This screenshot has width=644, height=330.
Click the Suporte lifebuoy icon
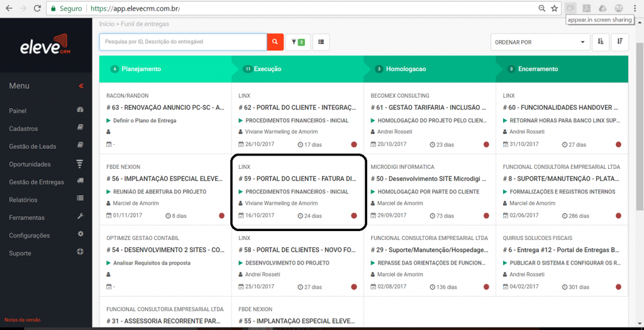80,253
